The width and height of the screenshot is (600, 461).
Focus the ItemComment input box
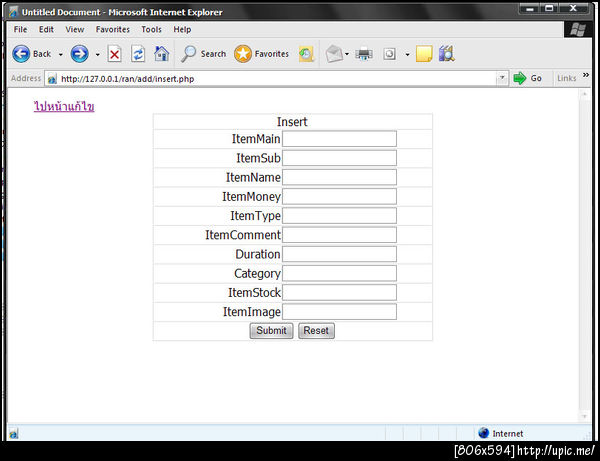[339, 235]
